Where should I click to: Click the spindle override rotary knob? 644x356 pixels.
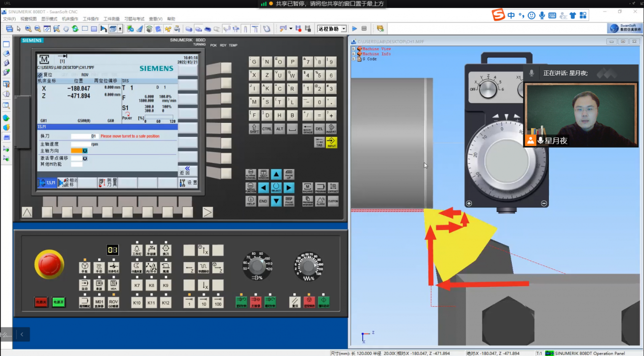click(x=257, y=266)
